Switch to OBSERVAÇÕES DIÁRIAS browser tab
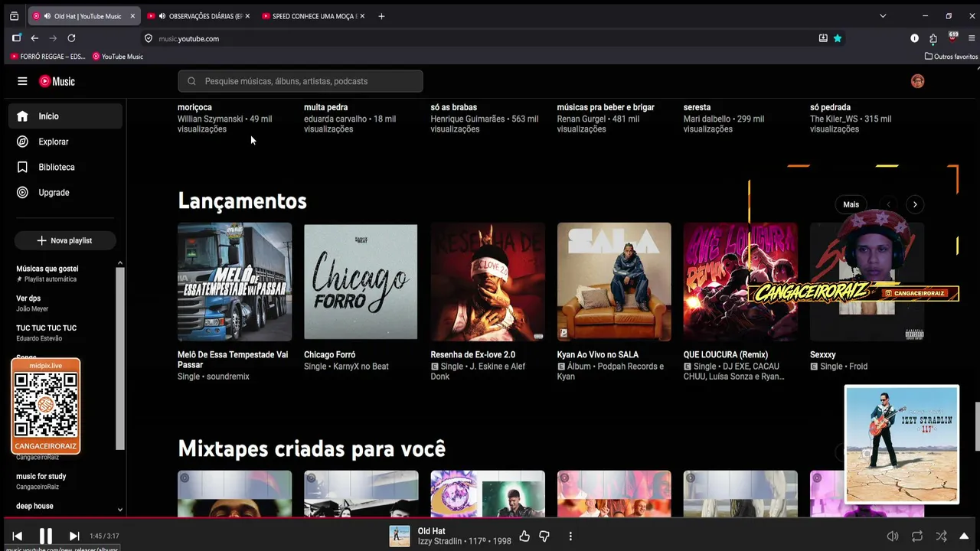This screenshot has height=551, width=980. (198, 16)
